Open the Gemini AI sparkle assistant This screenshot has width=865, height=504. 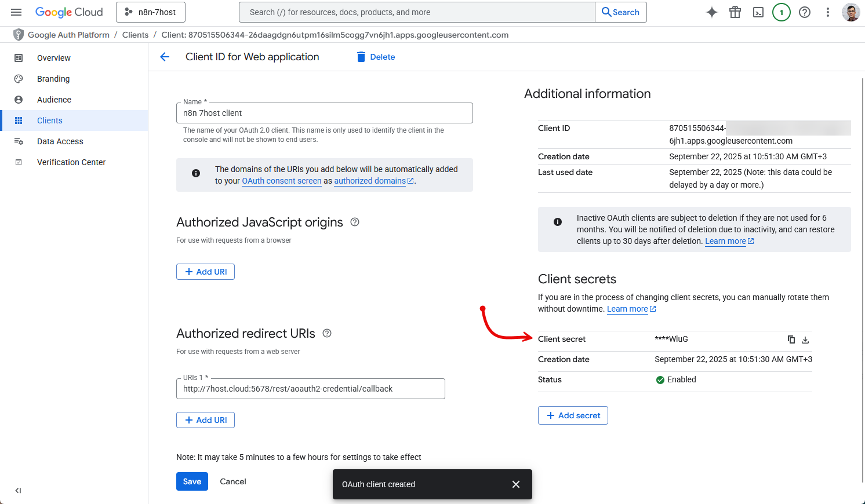712,12
